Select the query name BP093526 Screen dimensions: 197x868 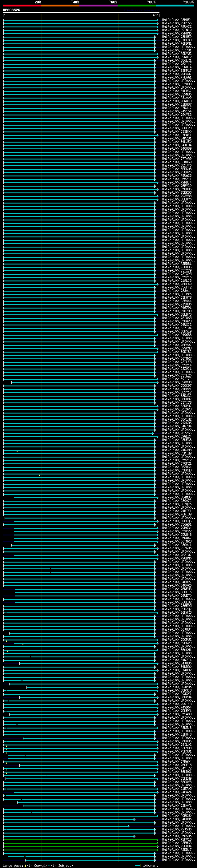[11, 10]
